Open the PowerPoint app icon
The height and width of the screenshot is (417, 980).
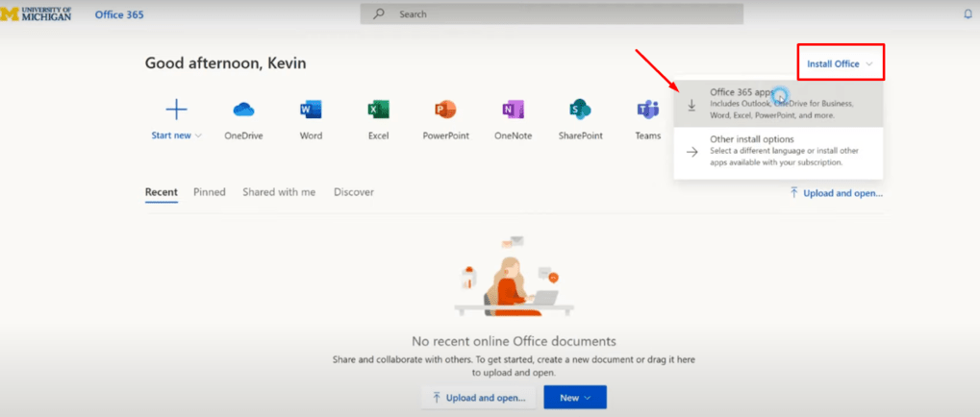click(x=445, y=110)
